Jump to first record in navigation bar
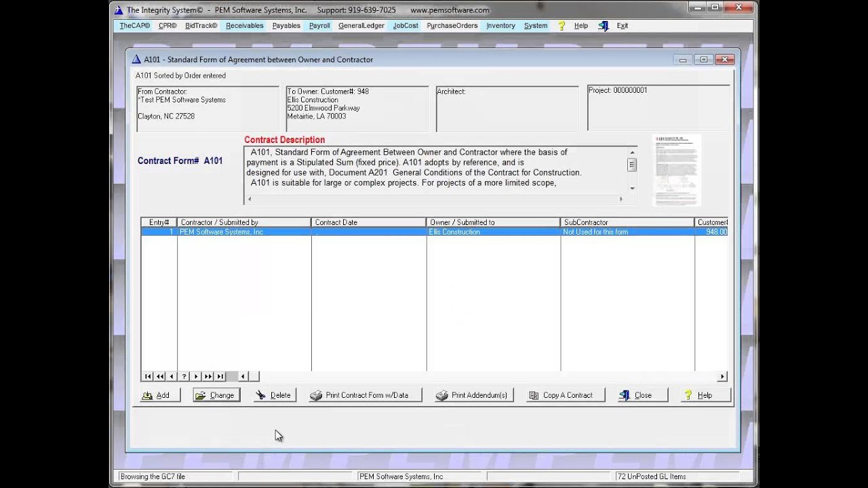868x488 pixels. 148,377
